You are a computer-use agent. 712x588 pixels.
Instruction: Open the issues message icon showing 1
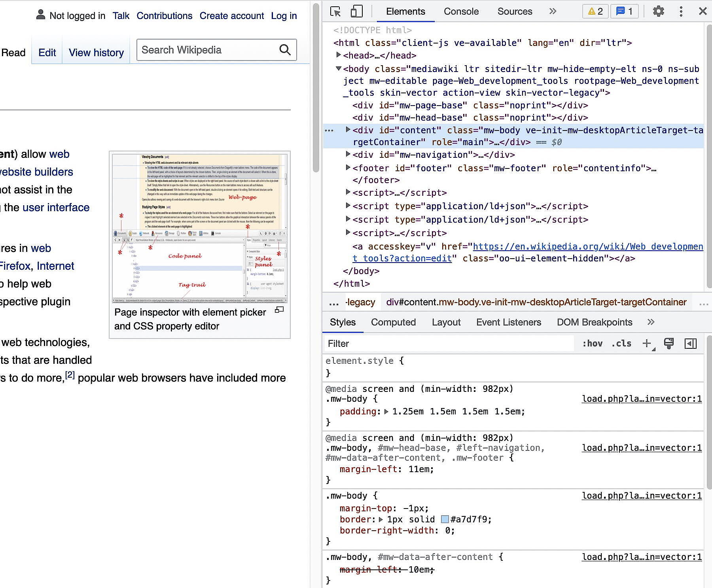[624, 11]
